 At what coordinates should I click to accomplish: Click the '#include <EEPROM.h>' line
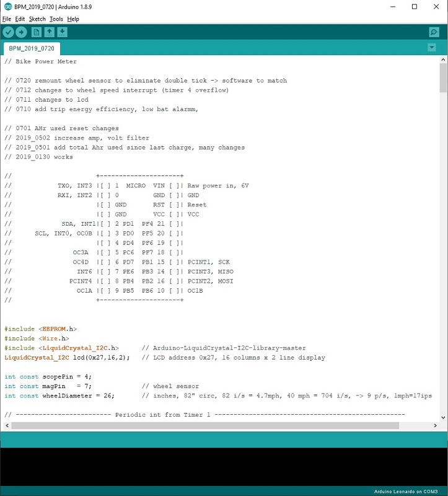coord(40,329)
